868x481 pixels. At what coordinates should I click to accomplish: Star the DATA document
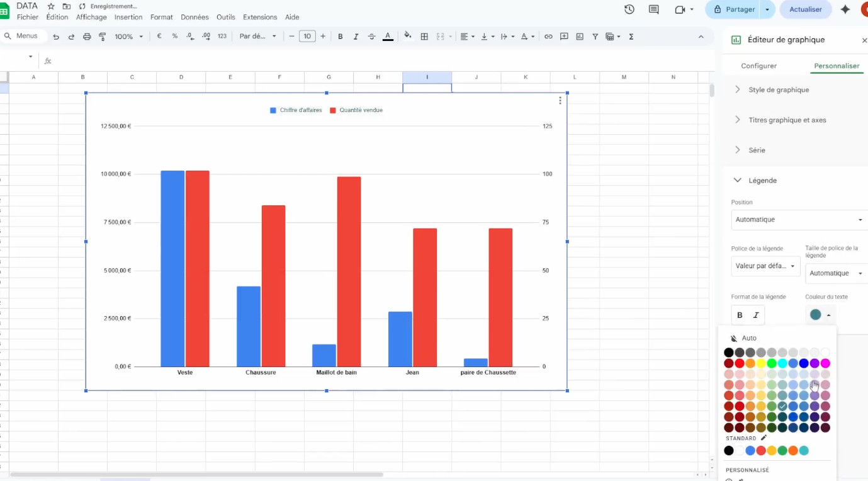[x=51, y=6]
